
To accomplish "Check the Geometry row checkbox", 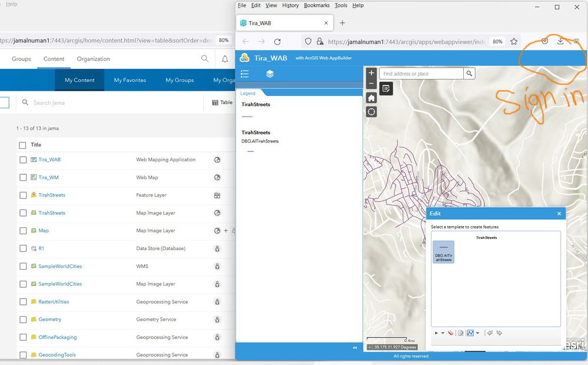I will point(23,320).
